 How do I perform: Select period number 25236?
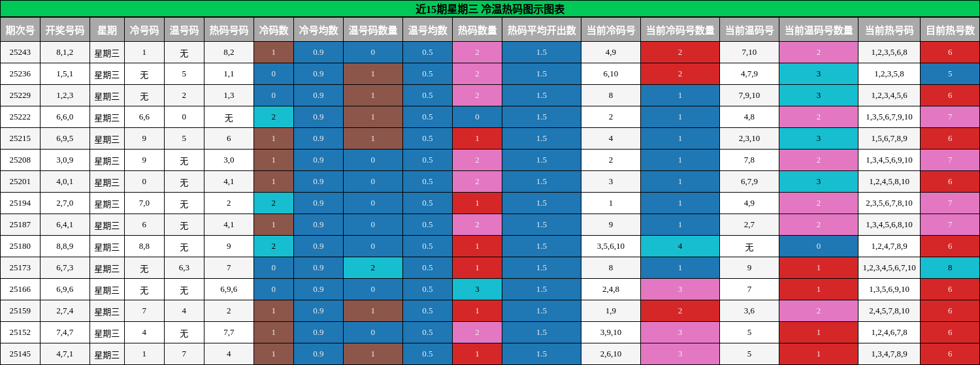(x=20, y=74)
